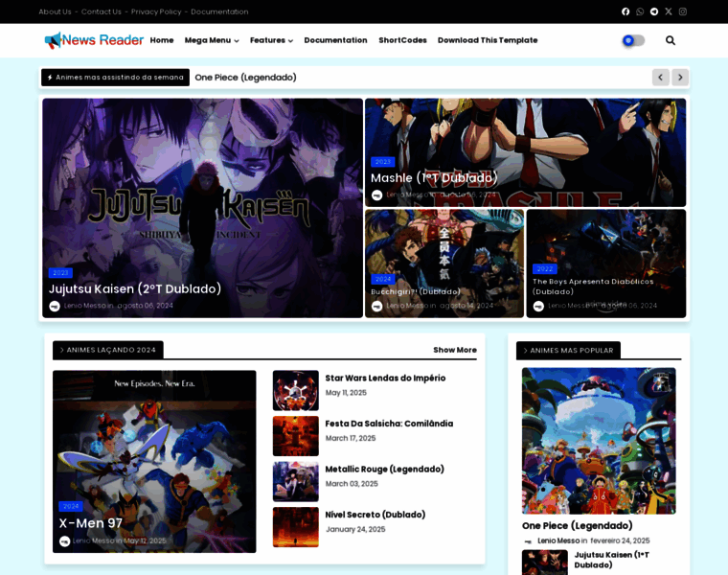
Task: Go to the Home menu item
Action: click(162, 40)
